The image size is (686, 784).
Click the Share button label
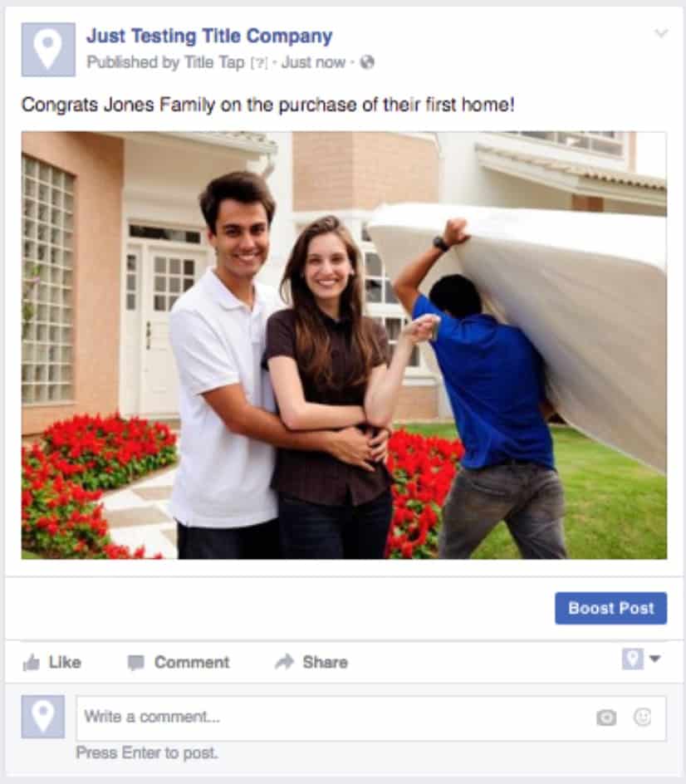click(326, 663)
